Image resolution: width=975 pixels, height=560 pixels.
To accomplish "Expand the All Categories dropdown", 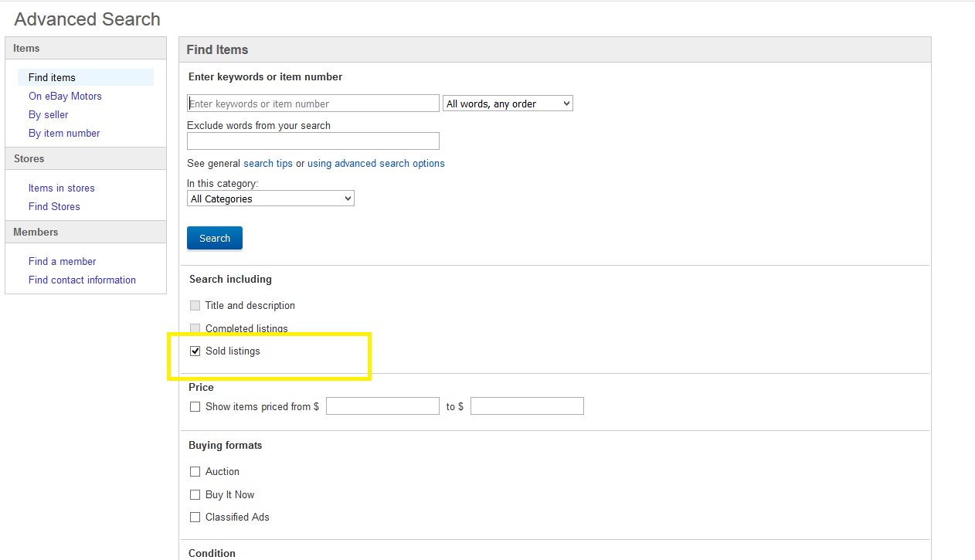I will tap(270, 199).
